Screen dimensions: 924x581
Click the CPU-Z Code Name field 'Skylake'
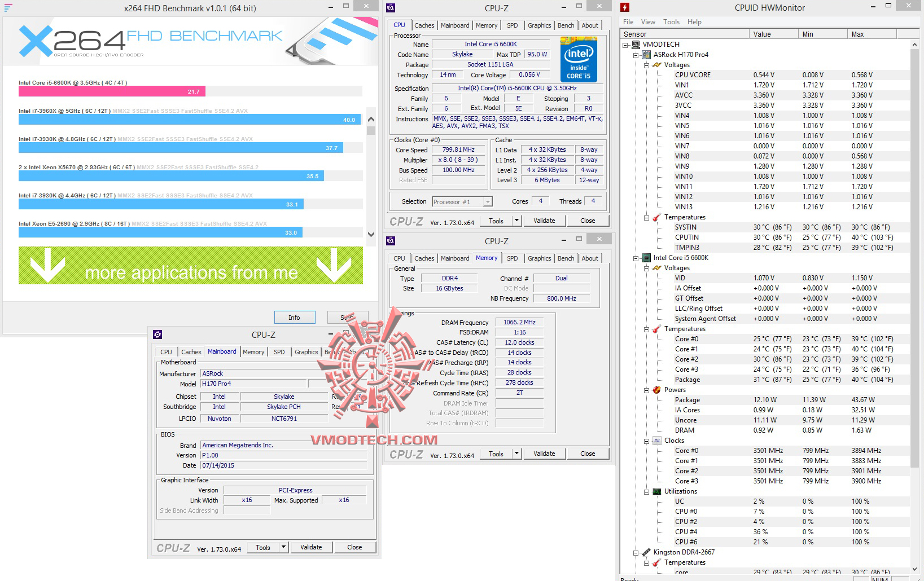[x=462, y=54]
